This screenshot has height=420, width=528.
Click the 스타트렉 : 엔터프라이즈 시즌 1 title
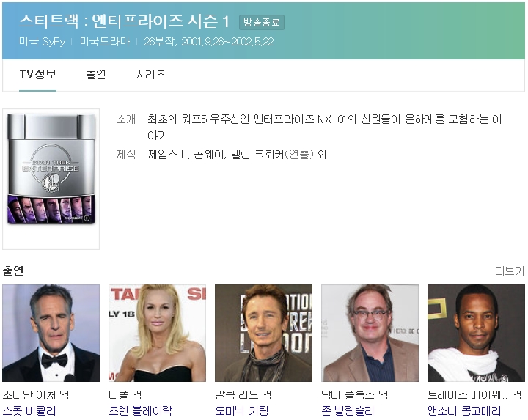point(124,21)
